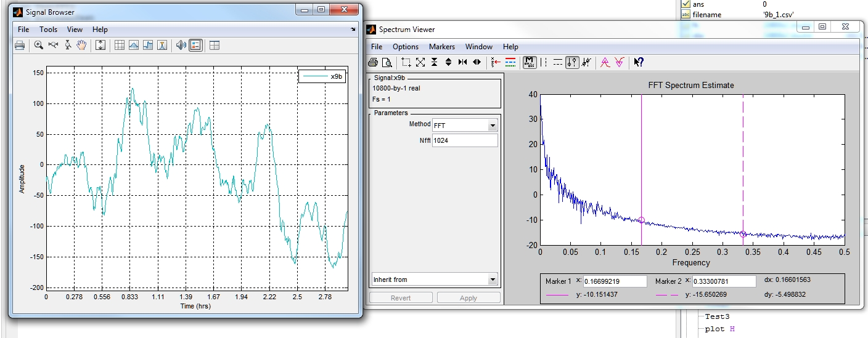Click the Nfft input field

pos(465,141)
